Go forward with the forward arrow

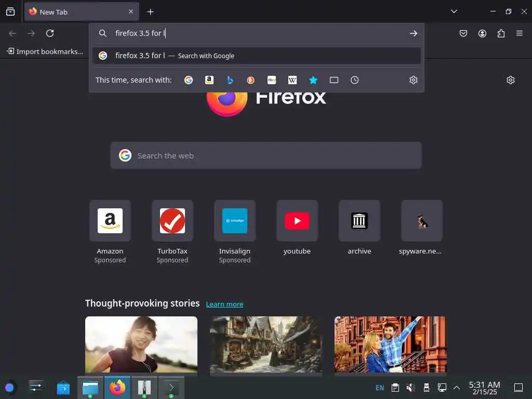(x=31, y=33)
